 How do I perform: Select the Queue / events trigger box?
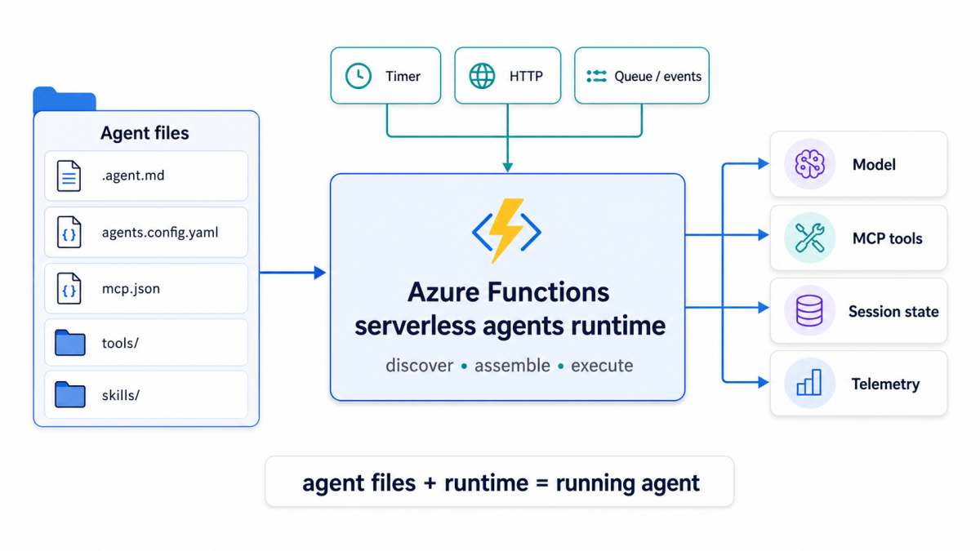click(x=642, y=76)
